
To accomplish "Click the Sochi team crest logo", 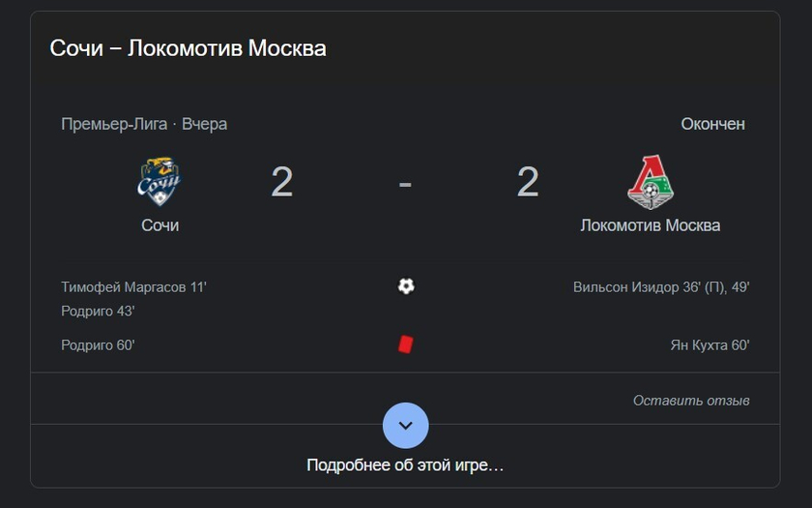I will coord(159,182).
